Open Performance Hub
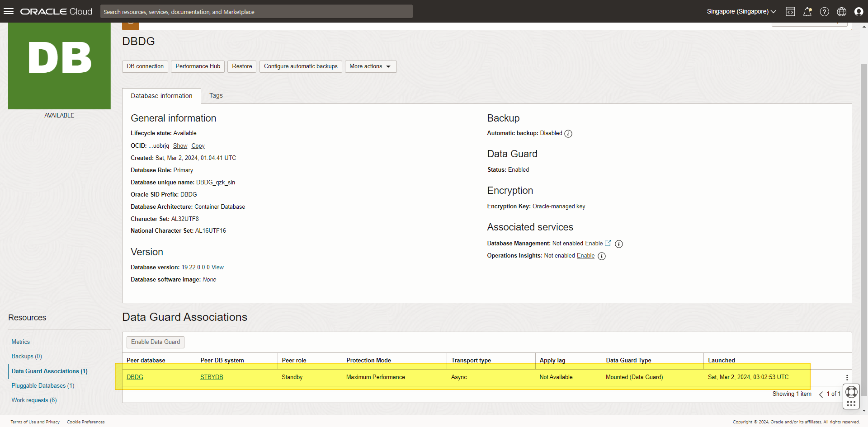 pyautogui.click(x=198, y=66)
